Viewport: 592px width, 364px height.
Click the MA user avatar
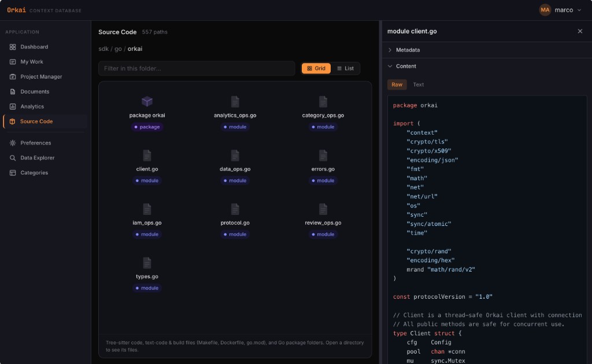545,10
